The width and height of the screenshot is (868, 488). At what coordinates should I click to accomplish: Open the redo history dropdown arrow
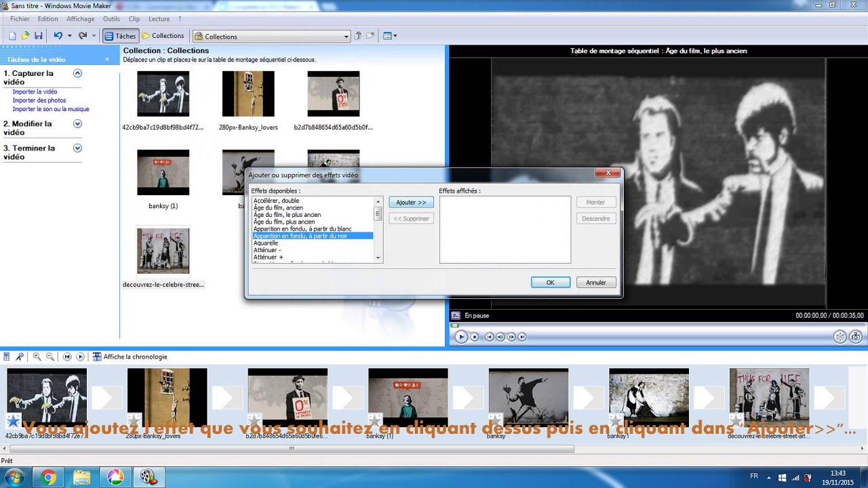94,36
